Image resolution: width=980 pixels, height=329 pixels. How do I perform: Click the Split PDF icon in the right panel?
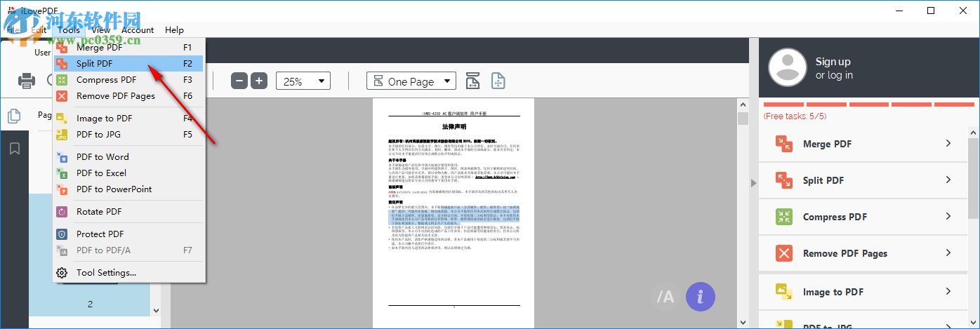tap(783, 180)
